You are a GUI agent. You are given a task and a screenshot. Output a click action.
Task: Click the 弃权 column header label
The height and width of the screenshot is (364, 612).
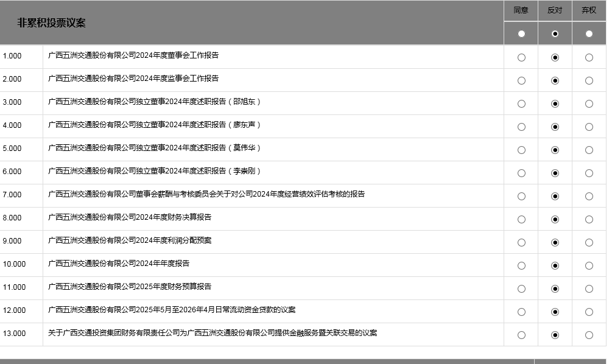tap(589, 10)
